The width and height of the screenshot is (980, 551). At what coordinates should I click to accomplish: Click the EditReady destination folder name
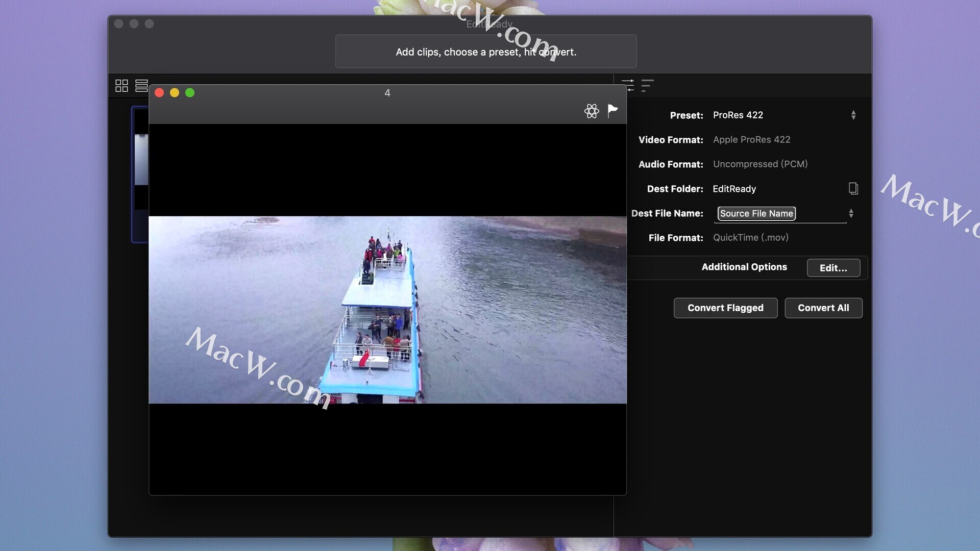(734, 189)
